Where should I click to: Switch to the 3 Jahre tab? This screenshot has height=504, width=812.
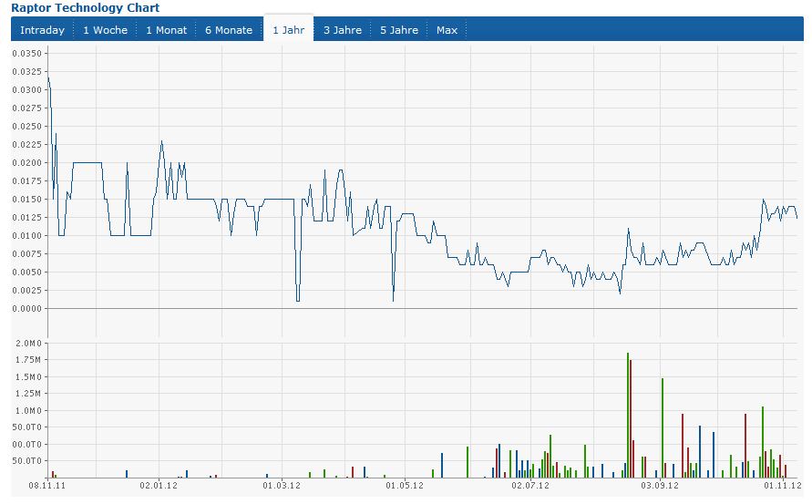[x=342, y=30]
